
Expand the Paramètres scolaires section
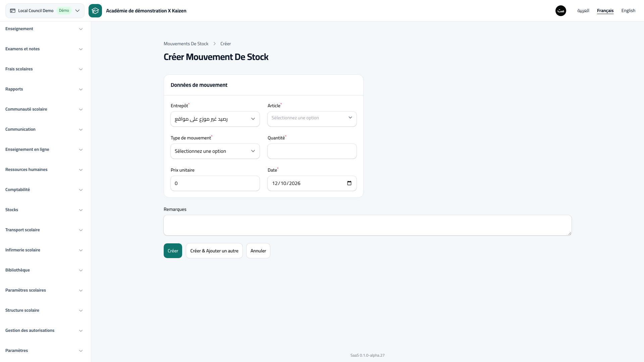click(44, 290)
